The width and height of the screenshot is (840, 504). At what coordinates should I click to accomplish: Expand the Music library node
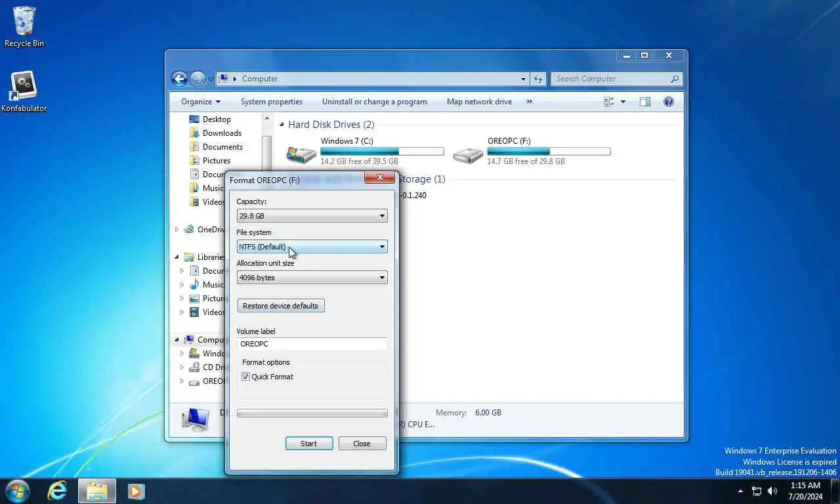182,285
